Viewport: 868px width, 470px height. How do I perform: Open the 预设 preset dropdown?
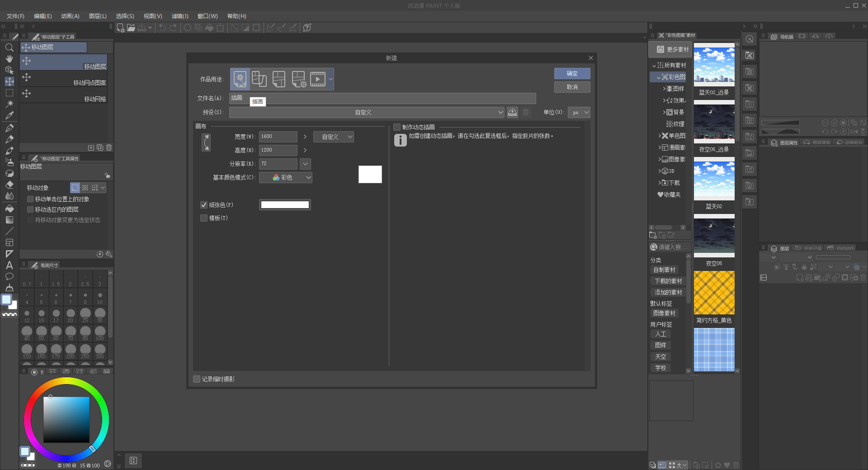coord(367,113)
